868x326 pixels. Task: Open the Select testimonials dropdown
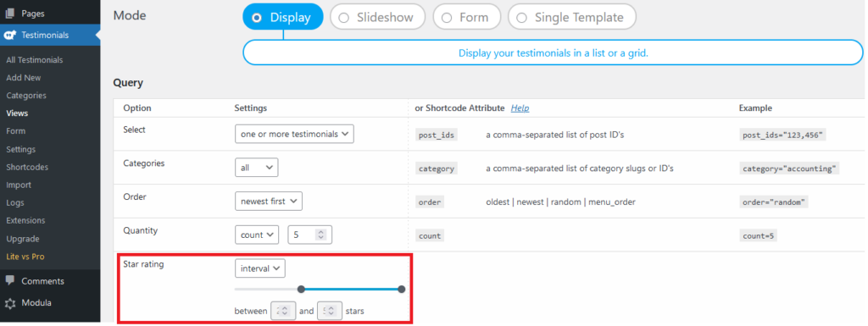(x=294, y=134)
